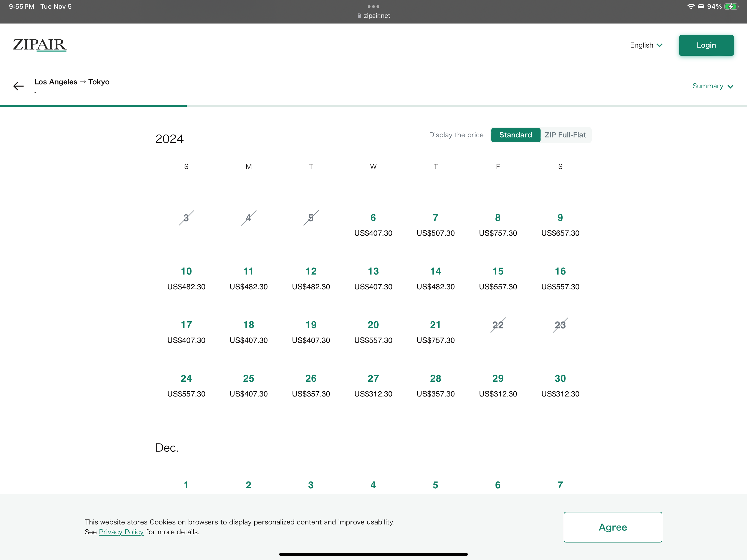The image size is (747, 560).
Task: Select November 10 departure date
Action: click(186, 278)
